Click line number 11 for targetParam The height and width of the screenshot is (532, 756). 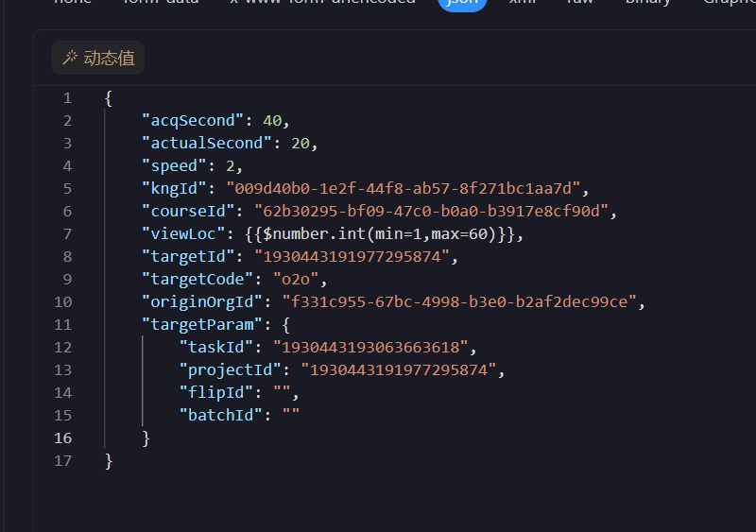click(x=62, y=325)
